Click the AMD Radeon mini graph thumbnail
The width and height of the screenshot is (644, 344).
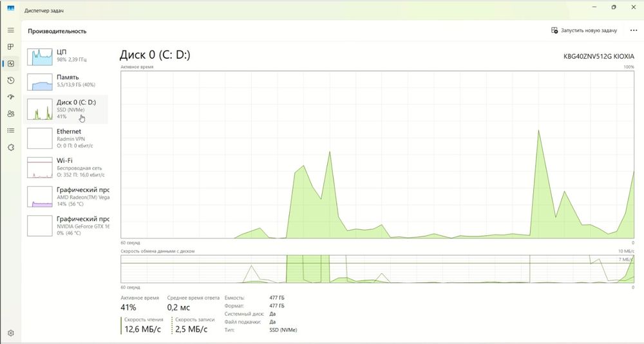(x=40, y=197)
